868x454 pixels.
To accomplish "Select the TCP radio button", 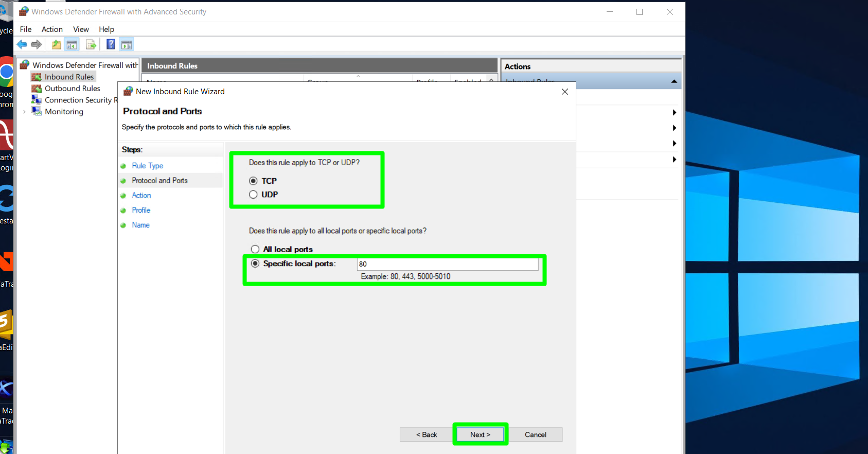I will pyautogui.click(x=253, y=181).
